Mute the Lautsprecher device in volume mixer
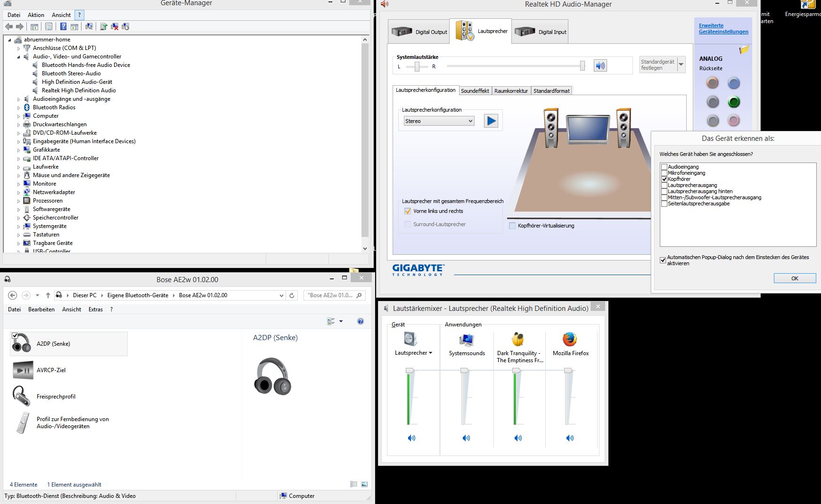 coord(411,438)
